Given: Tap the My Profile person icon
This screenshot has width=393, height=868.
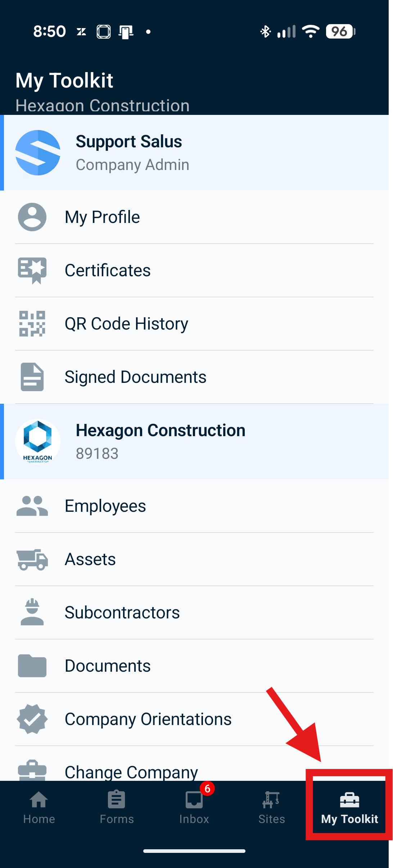Looking at the screenshot, I should tap(32, 217).
